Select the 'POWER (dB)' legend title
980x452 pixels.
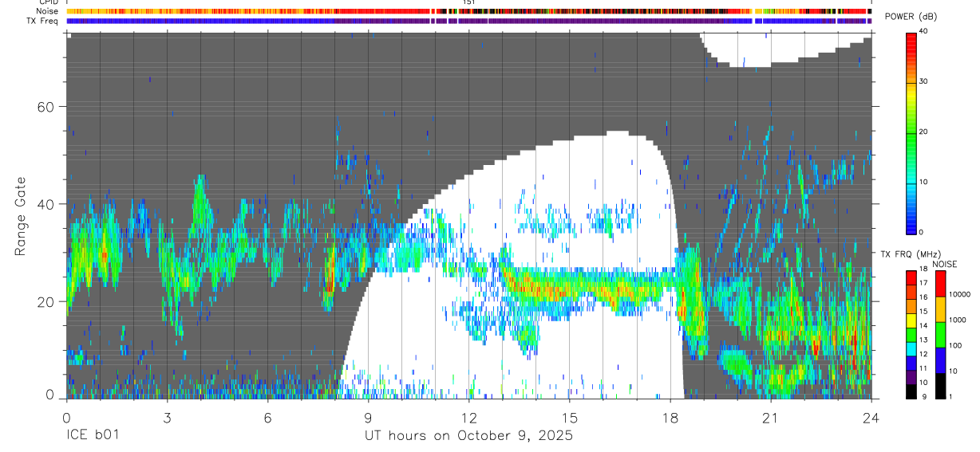pyautogui.click(x=911, y=17)
